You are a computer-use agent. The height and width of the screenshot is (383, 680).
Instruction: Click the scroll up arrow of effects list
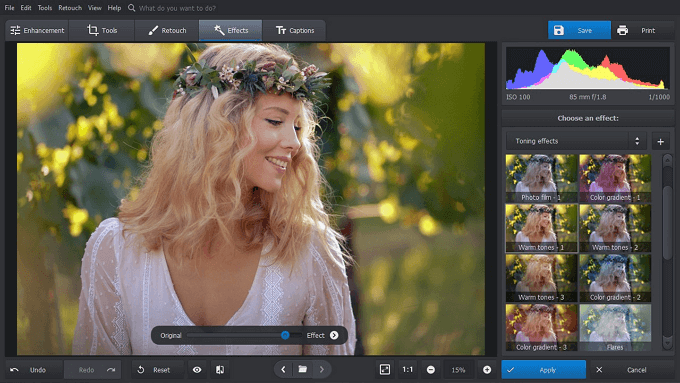[667, 160]
